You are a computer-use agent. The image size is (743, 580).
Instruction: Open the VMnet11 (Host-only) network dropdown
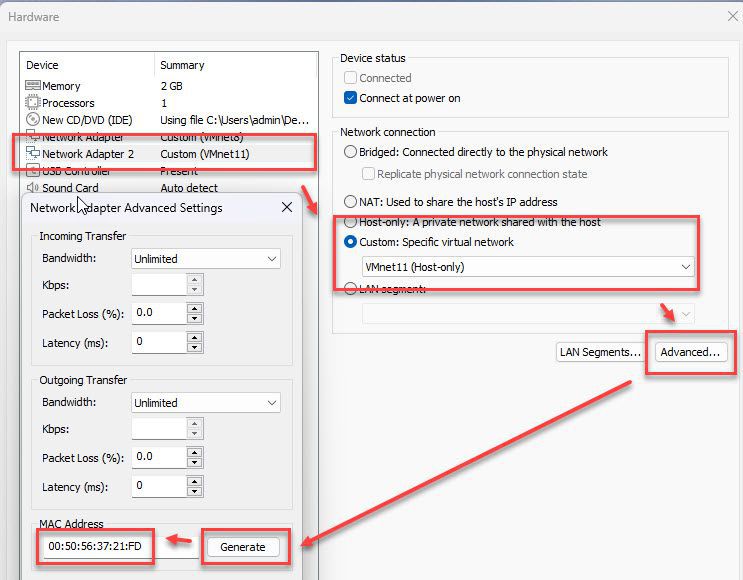(x=528, y=267)
